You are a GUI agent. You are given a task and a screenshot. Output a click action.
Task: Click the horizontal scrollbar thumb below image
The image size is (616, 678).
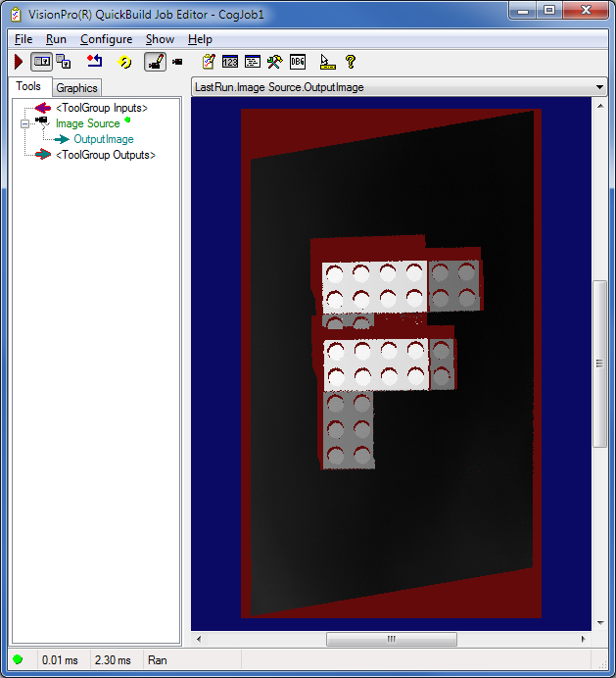(x=391, y=640)
